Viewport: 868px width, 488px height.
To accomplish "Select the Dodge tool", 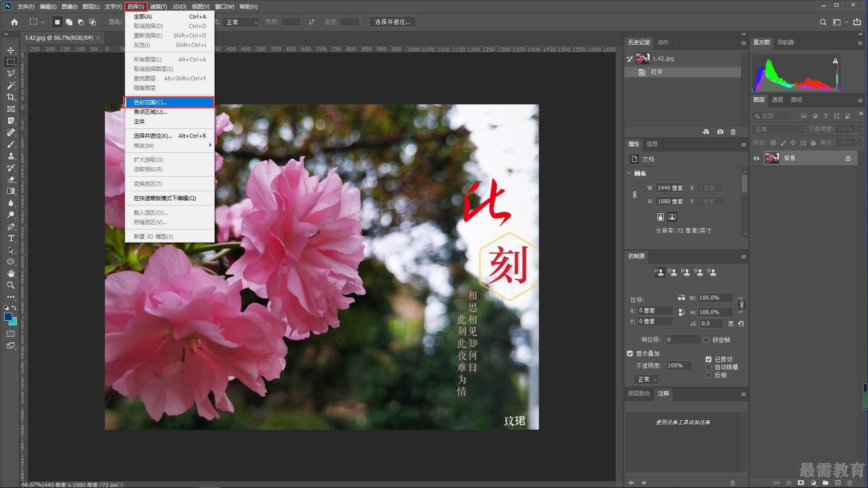I will coord(11,215).
